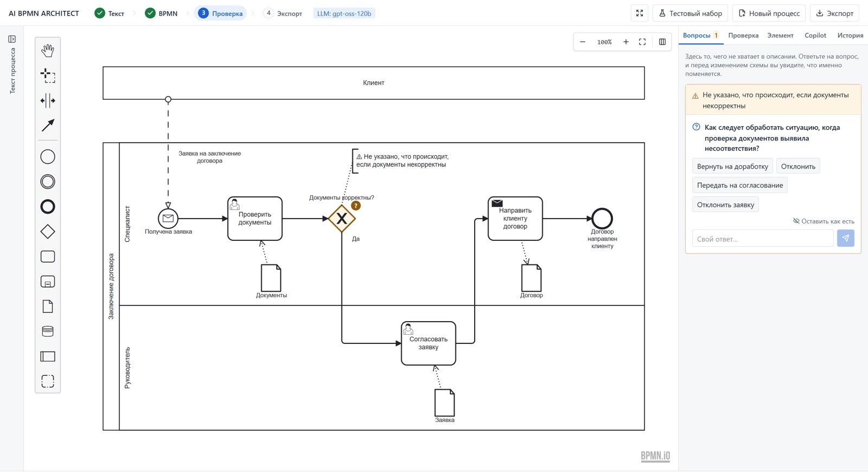Pick the expanded subprocess palette item
Screen dimensions: 868x473
[x=48, y=282]
